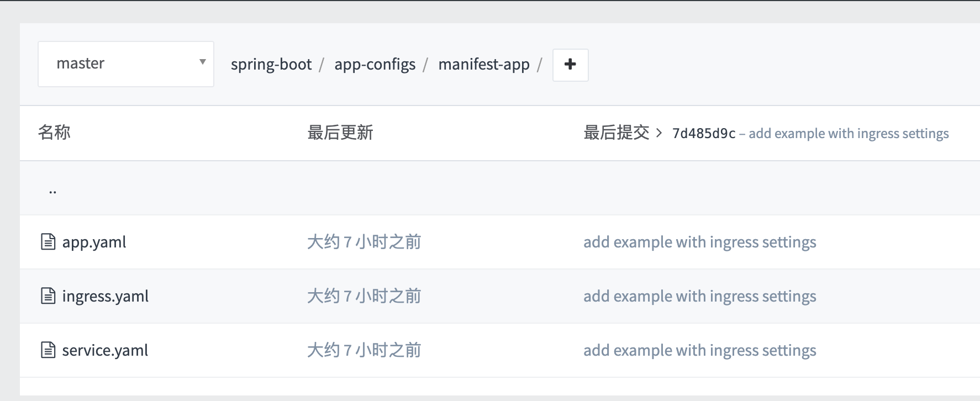The image size is (980, 401).
Task: Click the plus icon to add file
Action: 570,65
